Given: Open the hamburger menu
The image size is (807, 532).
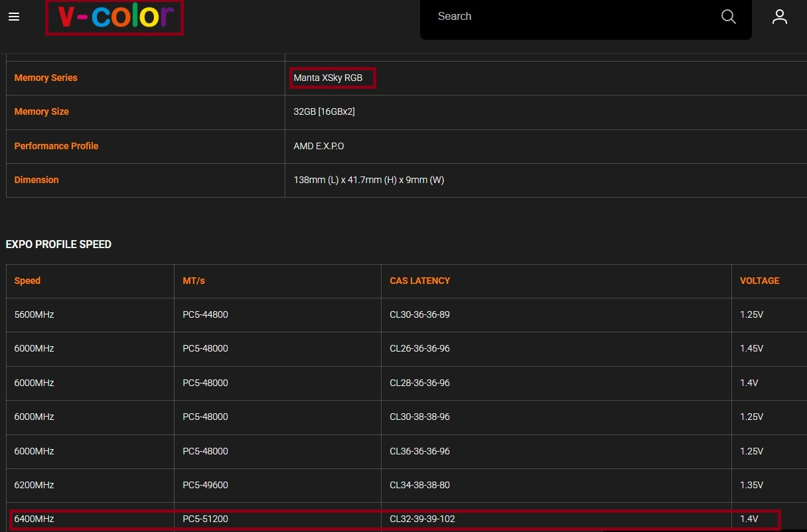Looking at the screenshot, I should pos(14,17).
